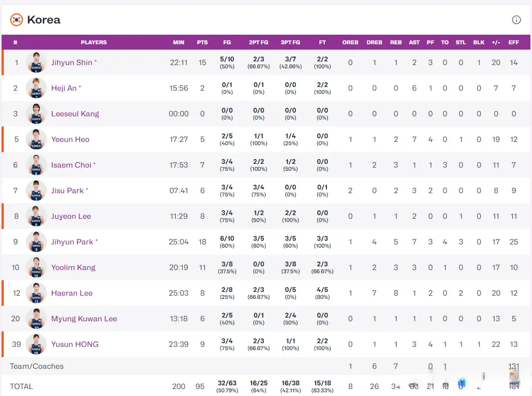This screenshot has height=396, width=532.
Task: Click the Team/Coaches row label
Action: 37,366
